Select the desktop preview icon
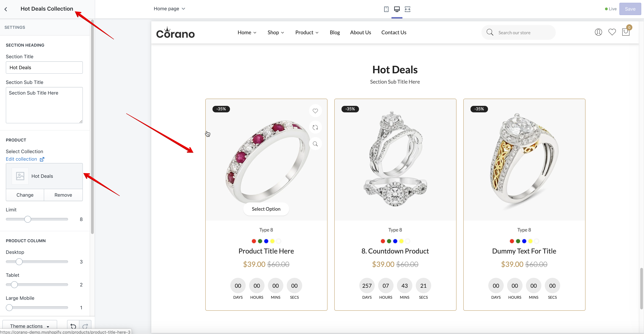644x334 pixels. pos(397,9)
